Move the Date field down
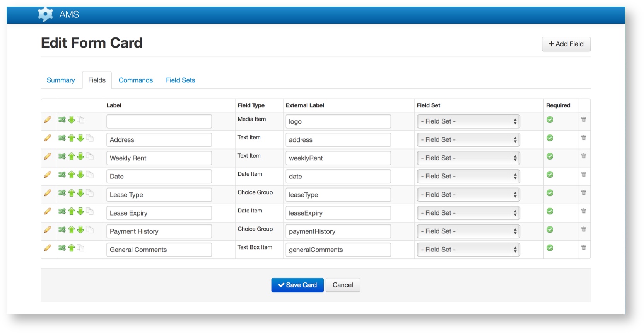This screenshot has width=644, height=333. pos(80,175)
